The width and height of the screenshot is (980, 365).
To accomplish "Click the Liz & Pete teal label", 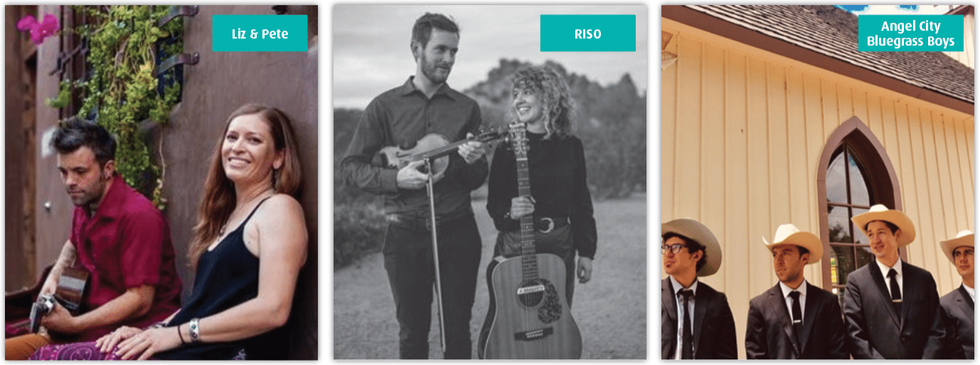I will click(260, 33).
